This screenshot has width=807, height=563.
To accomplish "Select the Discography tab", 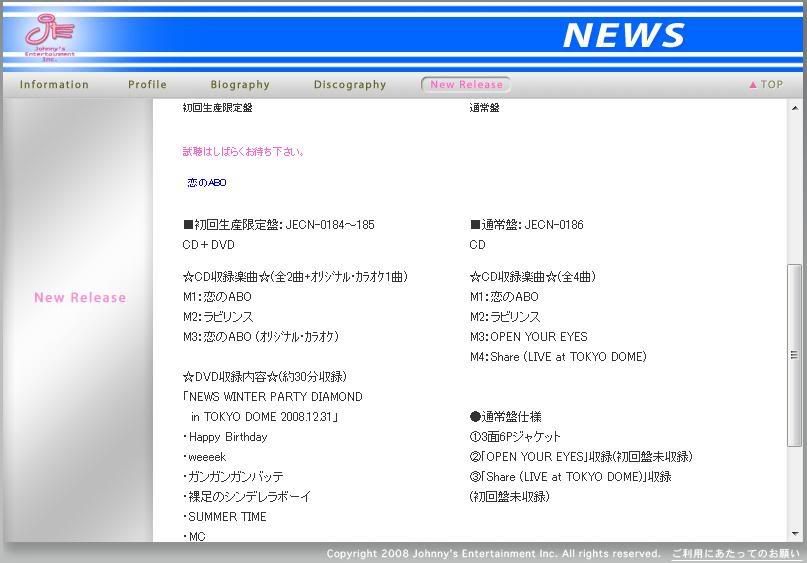I will [x=349, y=85].
